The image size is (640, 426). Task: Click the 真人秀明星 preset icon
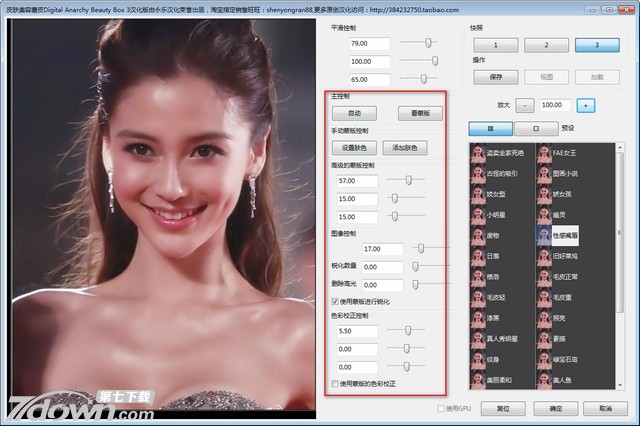478,337
